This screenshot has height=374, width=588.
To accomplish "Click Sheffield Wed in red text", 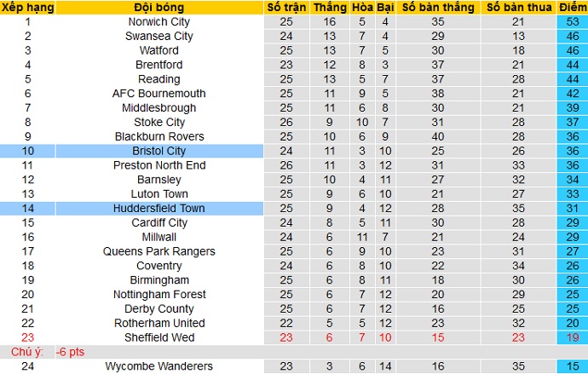I will [x=159, y=337].
